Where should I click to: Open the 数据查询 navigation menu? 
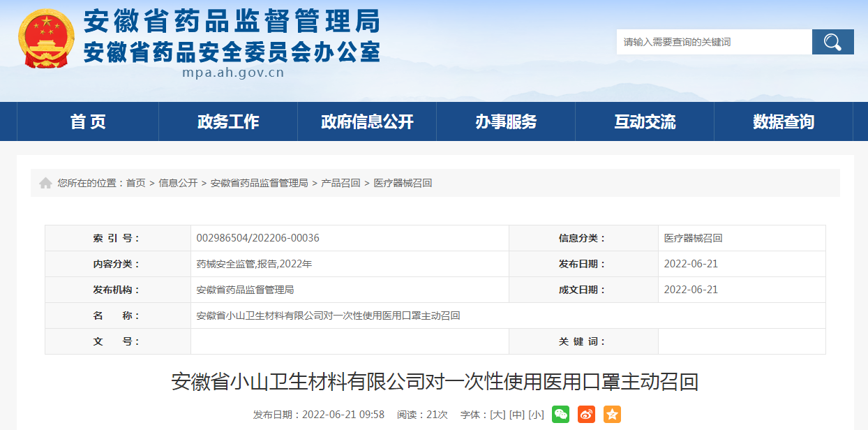pos(784,121)
